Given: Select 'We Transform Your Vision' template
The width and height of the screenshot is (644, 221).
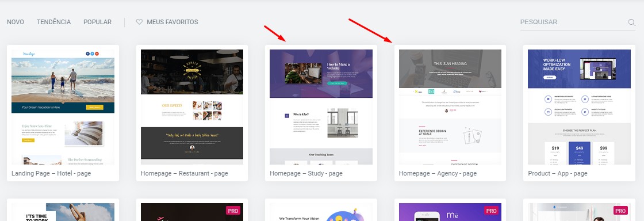Looking at the screenshot, I should tap(321, 212).
